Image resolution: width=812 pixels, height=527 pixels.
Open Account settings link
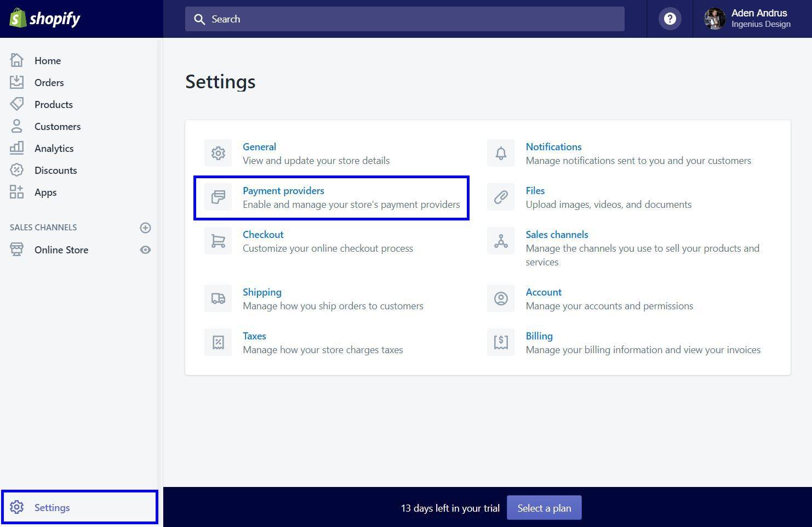544,292
